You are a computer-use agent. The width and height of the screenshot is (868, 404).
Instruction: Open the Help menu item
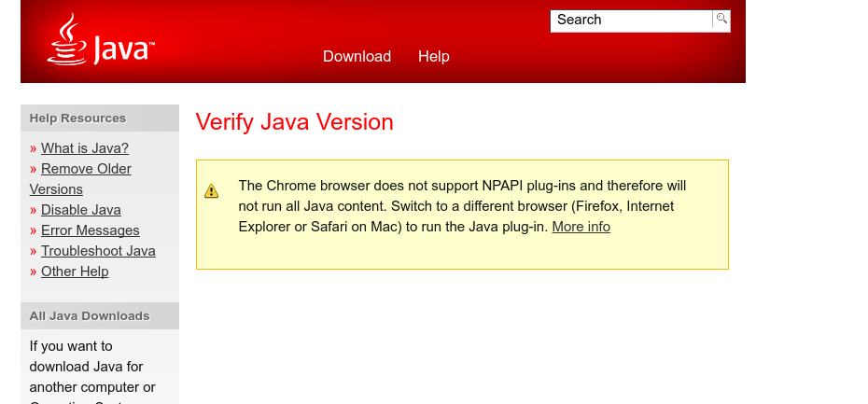(433, 57)
